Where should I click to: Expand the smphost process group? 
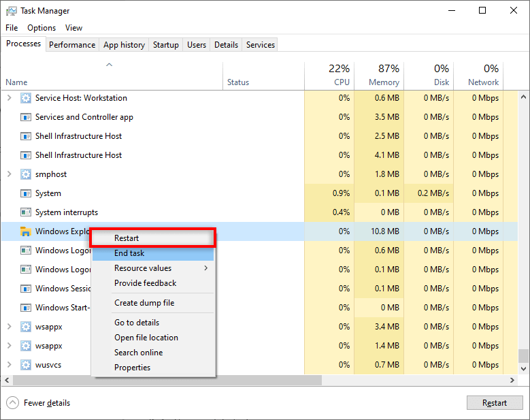(x=10, y=174)
